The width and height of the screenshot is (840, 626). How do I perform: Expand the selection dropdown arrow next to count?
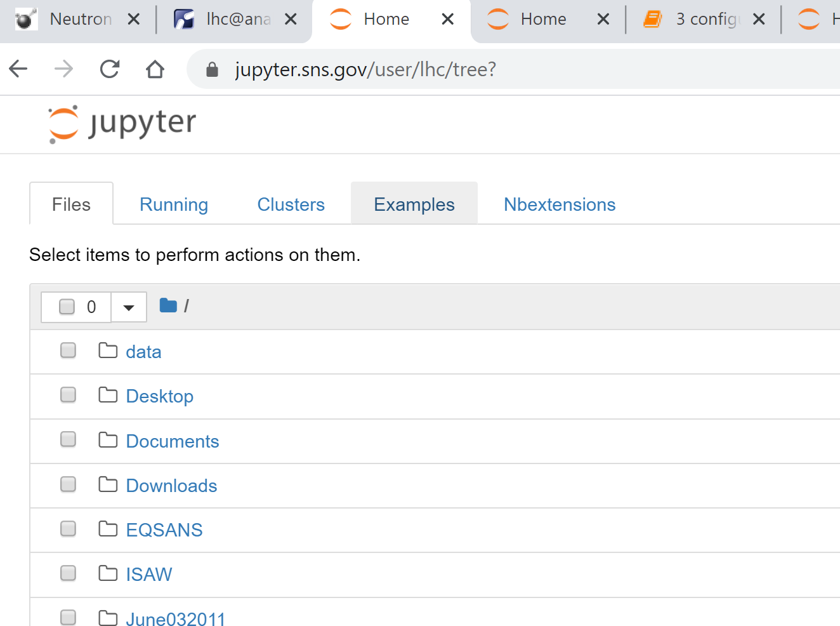(129, 307)
